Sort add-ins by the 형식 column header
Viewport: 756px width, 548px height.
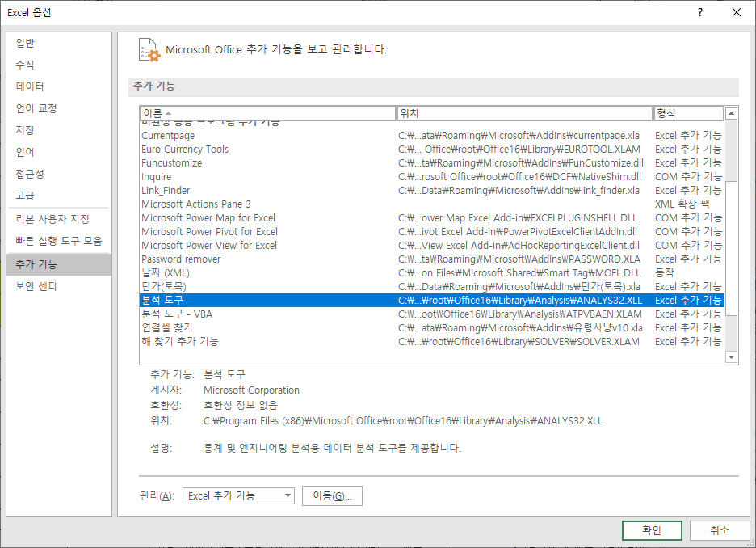click(x=688, y=113)
